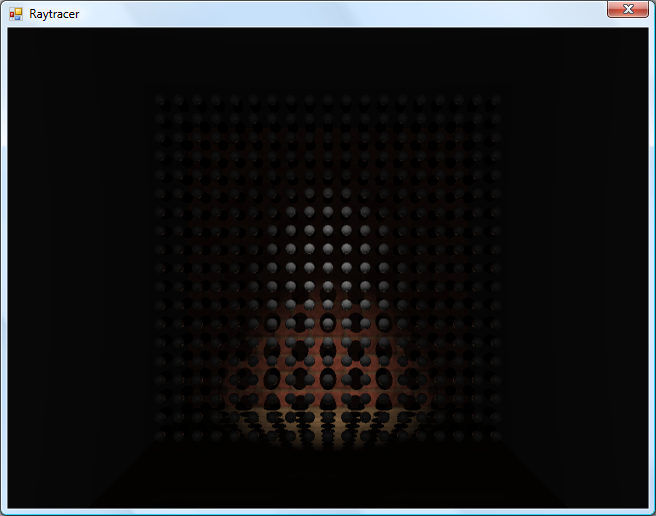Click the bottom-left corner of the render canvas
Screen dimensions: 656x516
[x=10, y=505]
